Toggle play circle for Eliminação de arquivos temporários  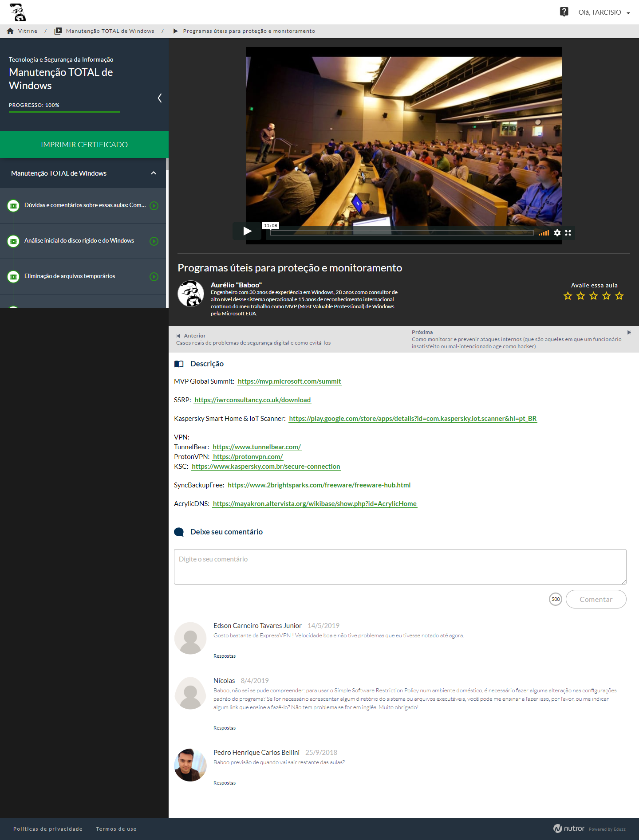point(154,277)
